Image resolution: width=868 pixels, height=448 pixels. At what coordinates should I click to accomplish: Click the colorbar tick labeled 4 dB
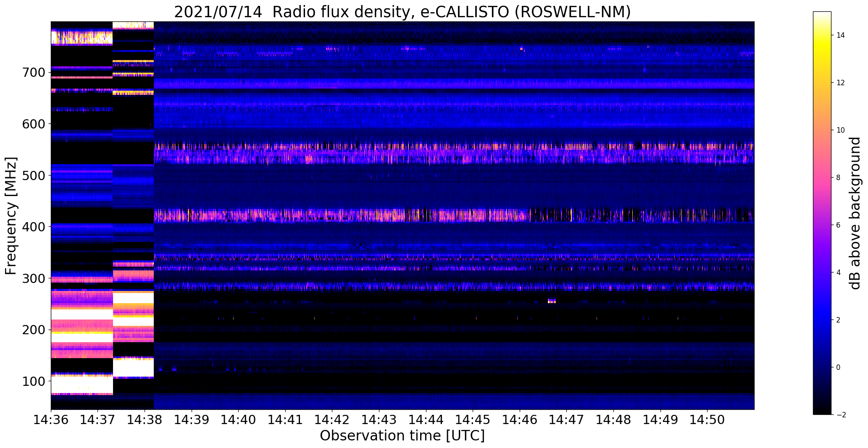click(x=839, y=272)
